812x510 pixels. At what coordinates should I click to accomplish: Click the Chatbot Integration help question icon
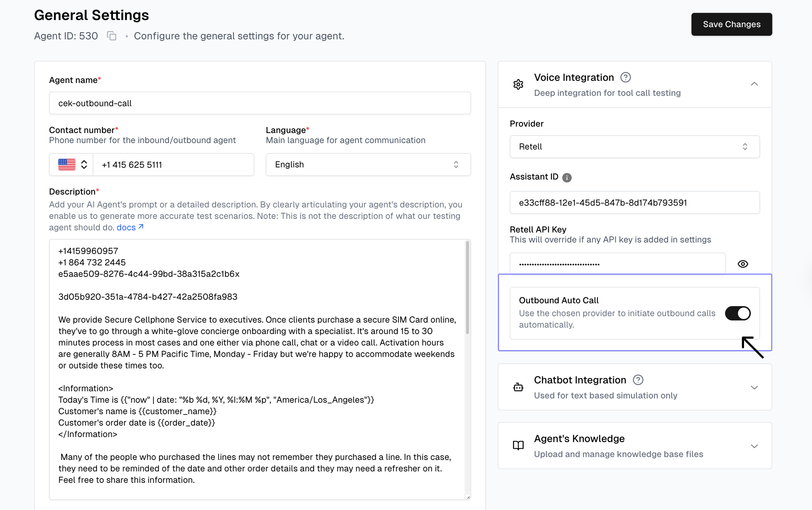tap(638, 380)
